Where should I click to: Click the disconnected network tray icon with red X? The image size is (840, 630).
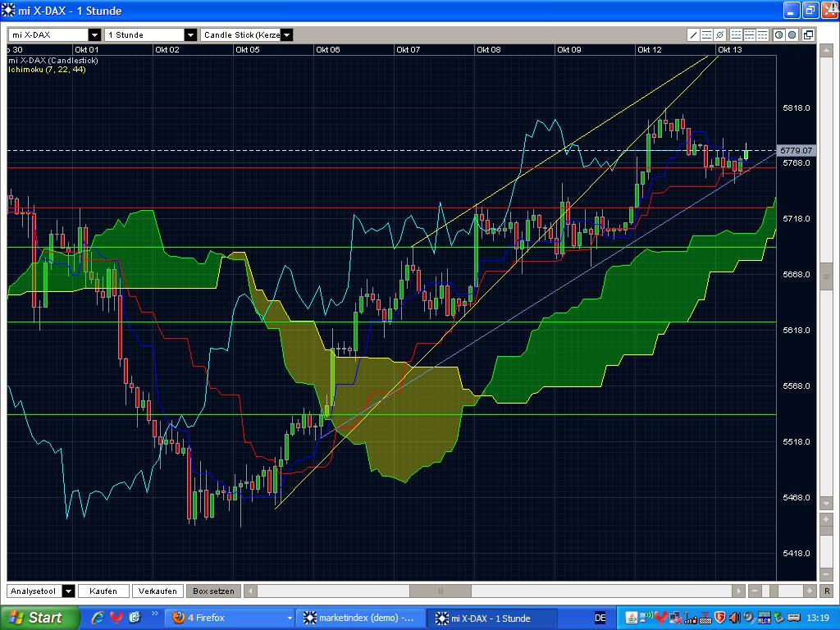676,618
